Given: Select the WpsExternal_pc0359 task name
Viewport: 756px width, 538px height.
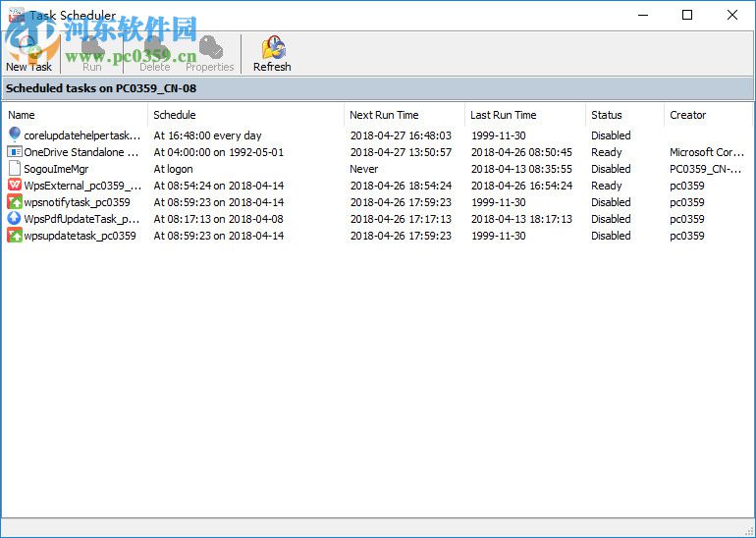Looking at the screenshot, I should point(82,186).
